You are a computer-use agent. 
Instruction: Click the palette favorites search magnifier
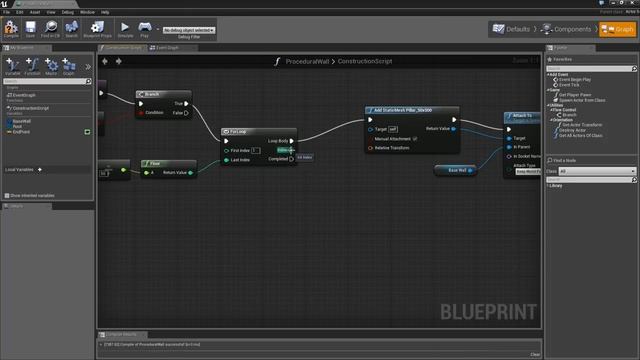pos(634,69)
